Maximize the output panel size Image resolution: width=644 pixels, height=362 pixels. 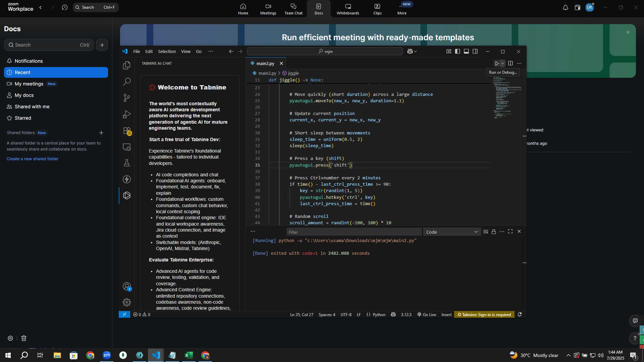click(x=511, y=232)
